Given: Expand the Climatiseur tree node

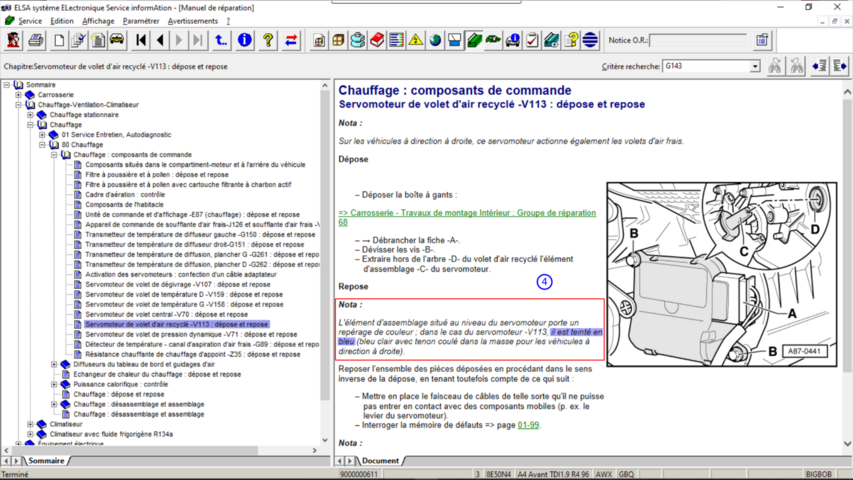Looking at the screenshot, I should (30, 424).
